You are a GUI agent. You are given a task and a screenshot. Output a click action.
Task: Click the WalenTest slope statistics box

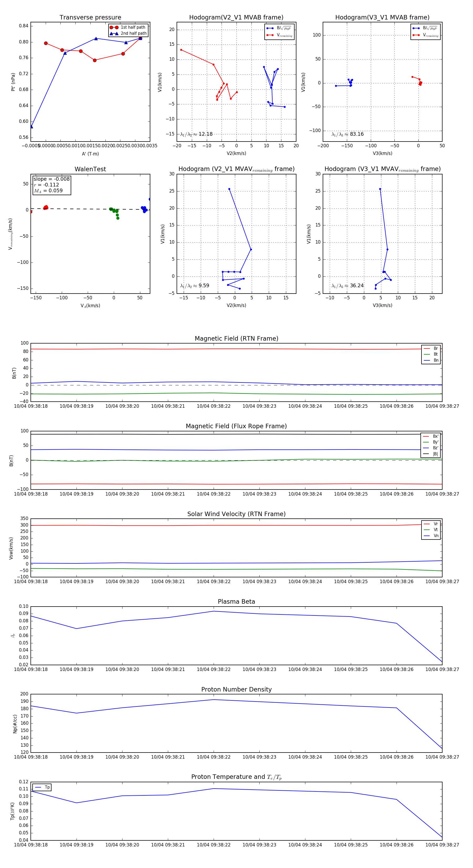[x=52, y=185]
